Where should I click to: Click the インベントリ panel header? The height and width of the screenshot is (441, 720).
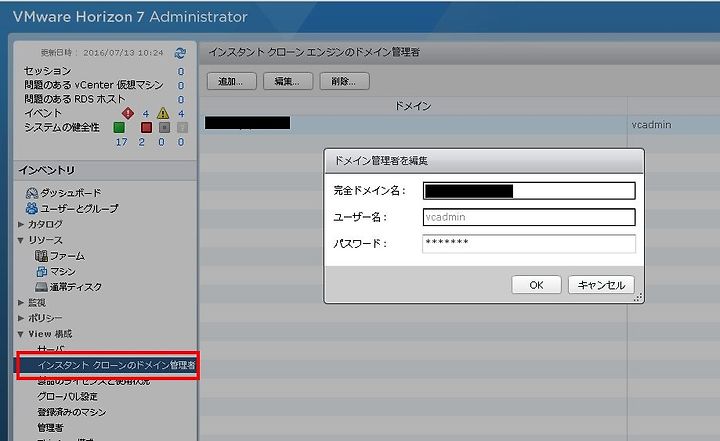106,170
